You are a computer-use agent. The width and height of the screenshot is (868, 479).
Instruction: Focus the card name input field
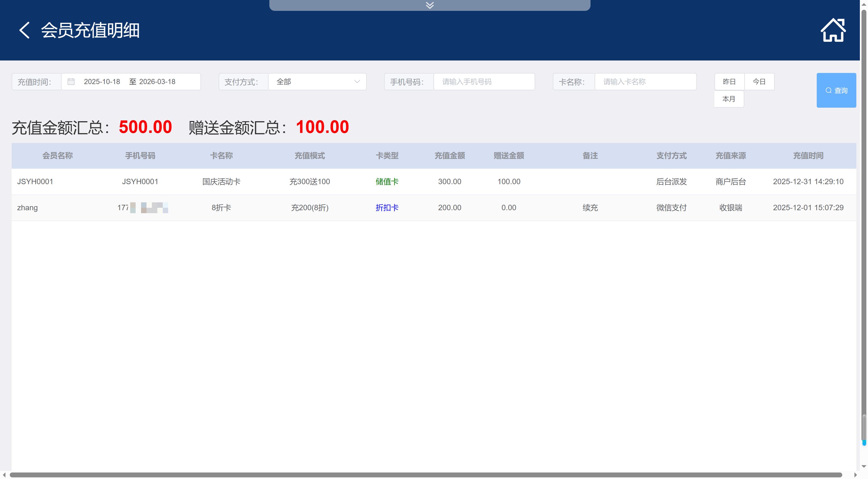coord(645,82)
